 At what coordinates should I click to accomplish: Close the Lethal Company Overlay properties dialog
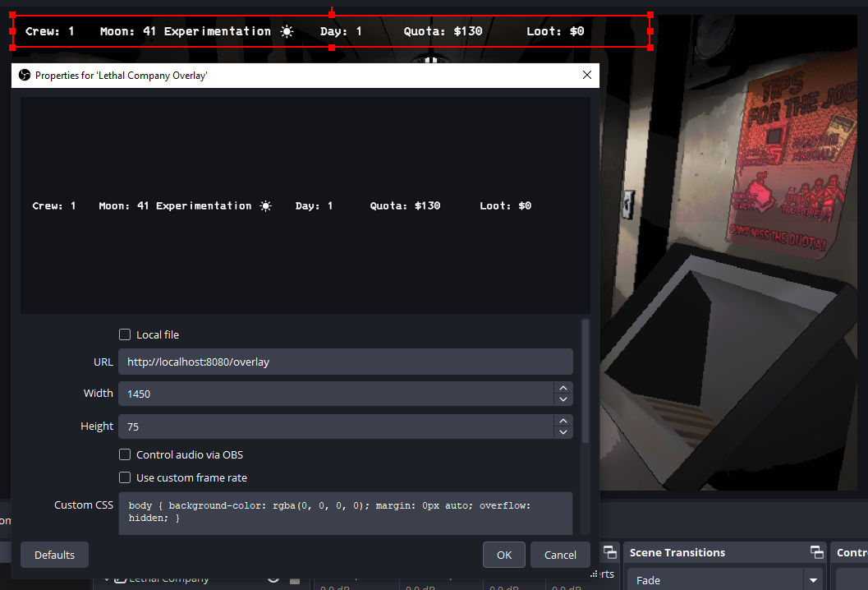587,75
